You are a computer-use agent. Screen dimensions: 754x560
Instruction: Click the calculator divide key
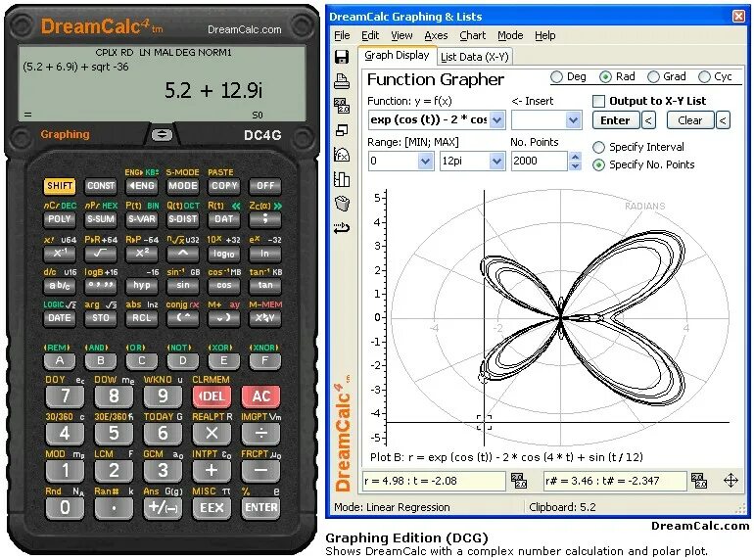261,433
